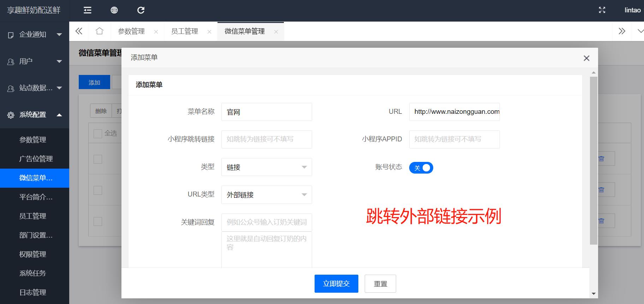Viewport: 644px width, 304px height.
Task: Open the URL类型 dropdown showing 外部链接
Action: 267,195
